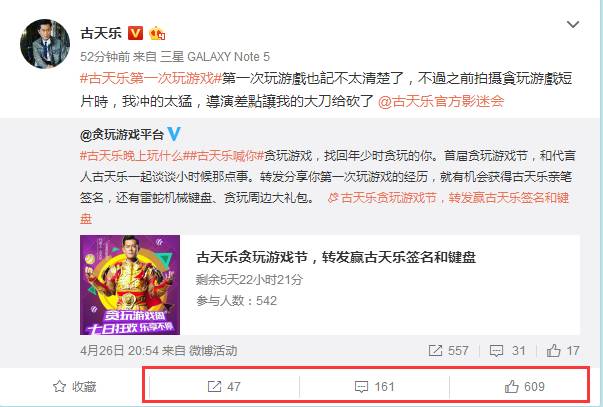Open hashtag #古天乐晚上玩什么#
Viewport: 603px width, 407px height.
click(133, 156)
